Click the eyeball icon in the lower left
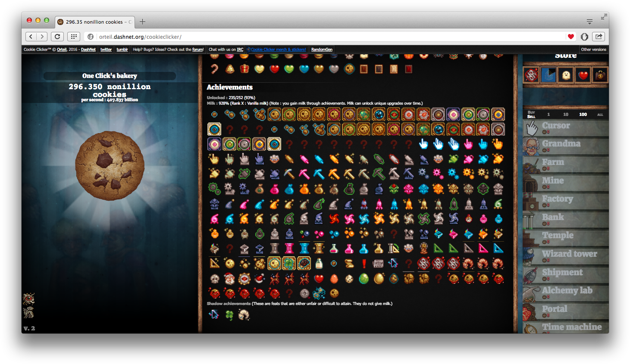The image size is (630, 364). (28, 298)
